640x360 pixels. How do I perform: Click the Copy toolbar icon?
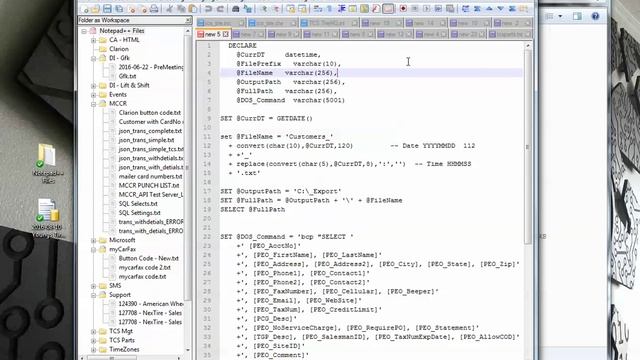182,9
